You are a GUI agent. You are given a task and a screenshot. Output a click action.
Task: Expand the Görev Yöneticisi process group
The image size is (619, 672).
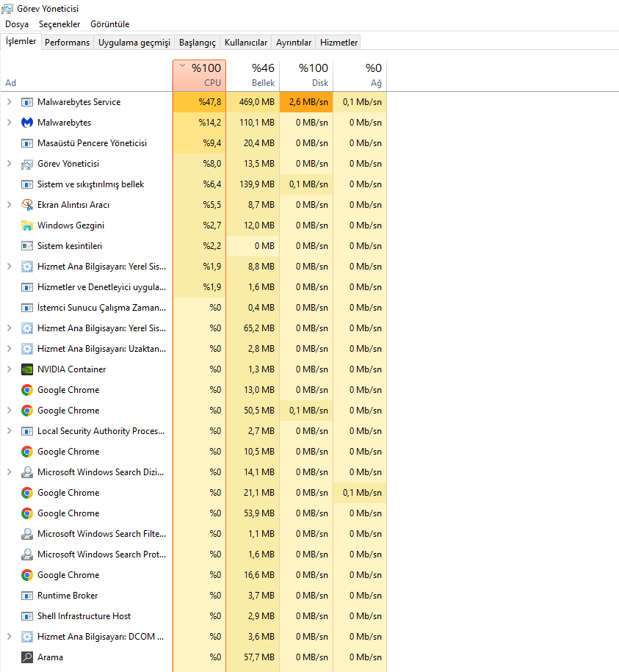coord(10,164)
